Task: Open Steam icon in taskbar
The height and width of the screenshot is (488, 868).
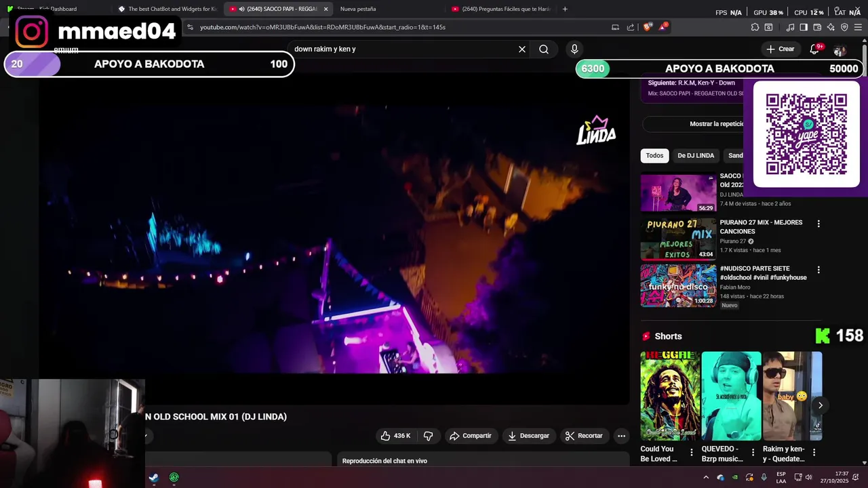Action: (154, 477)
